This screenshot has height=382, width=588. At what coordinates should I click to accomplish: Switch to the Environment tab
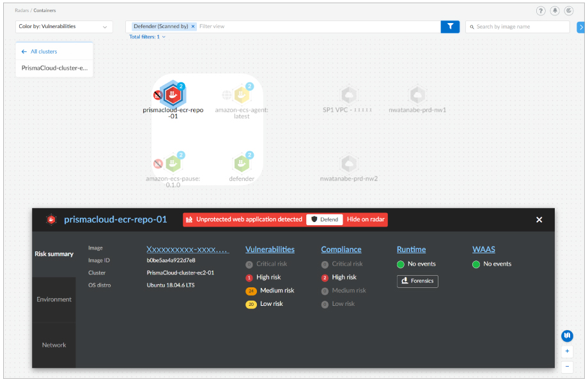[54, 299]
